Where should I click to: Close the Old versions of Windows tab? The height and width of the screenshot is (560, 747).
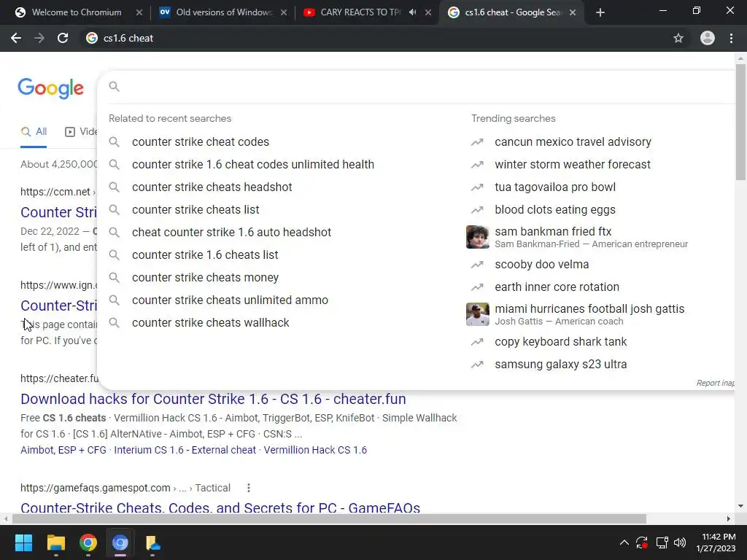284,12
